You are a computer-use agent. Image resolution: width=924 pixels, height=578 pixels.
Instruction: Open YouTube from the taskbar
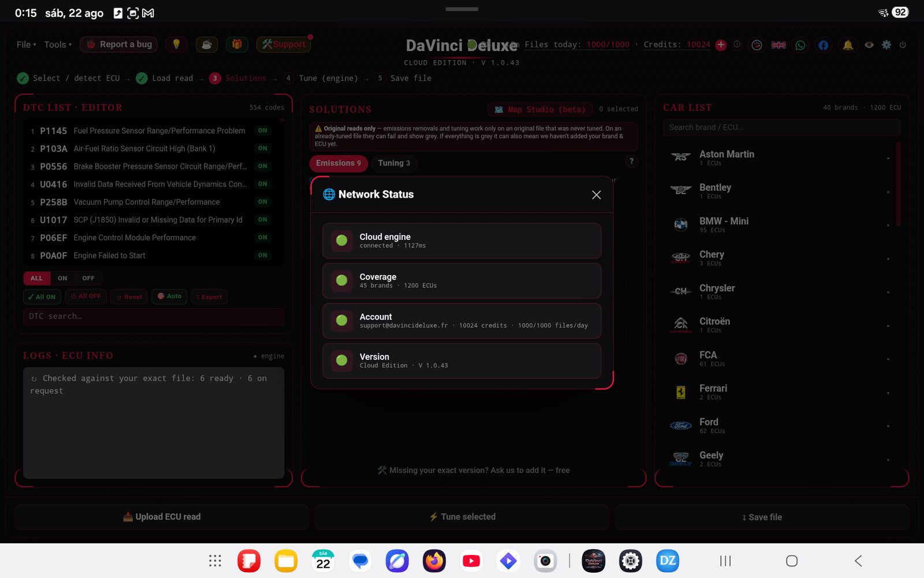click(471, 561)
